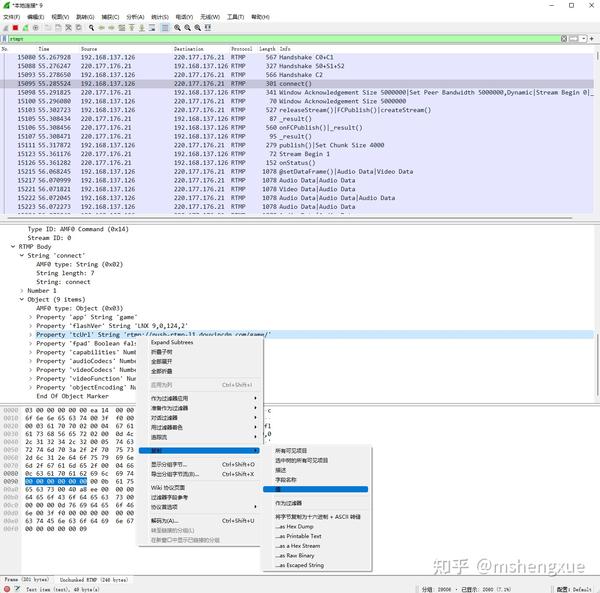Click the plus button beside filter bar
Screen dimensions: 600x593
click(x=592, y=39)
